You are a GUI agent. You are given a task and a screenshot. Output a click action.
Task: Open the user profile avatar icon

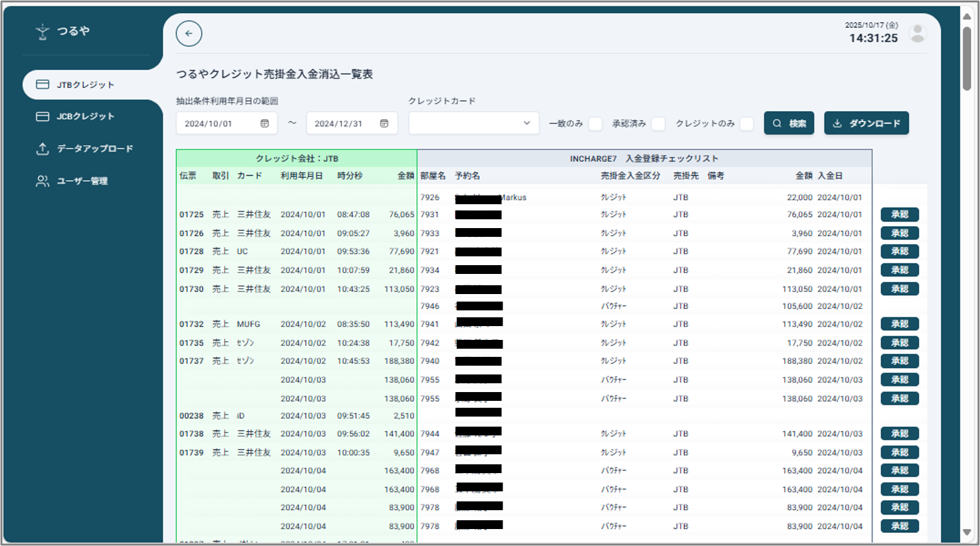(917, 33)
